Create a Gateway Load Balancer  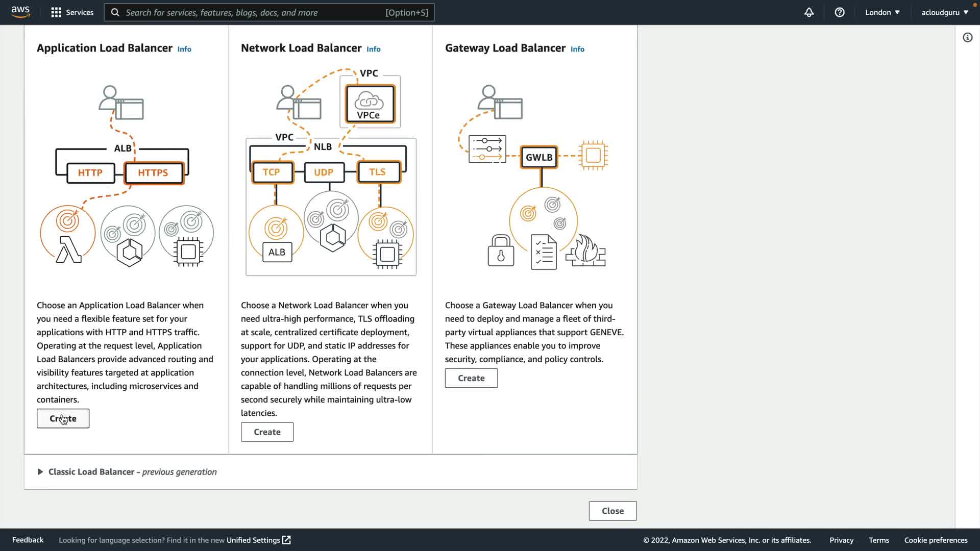coord(471,378)
